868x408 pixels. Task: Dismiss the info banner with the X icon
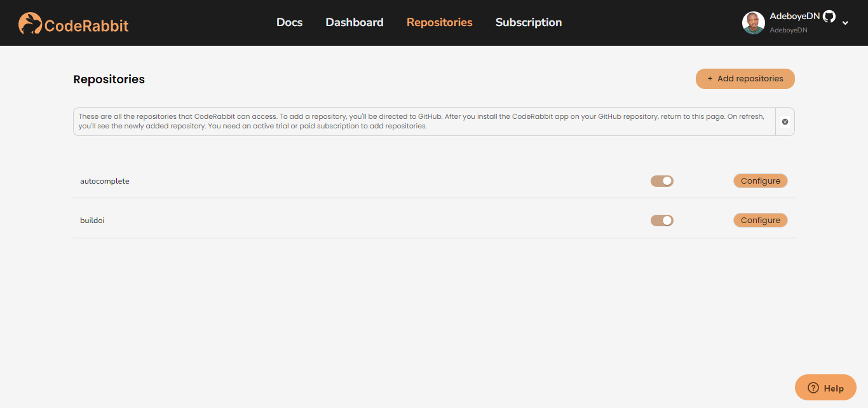coord(785,121)
